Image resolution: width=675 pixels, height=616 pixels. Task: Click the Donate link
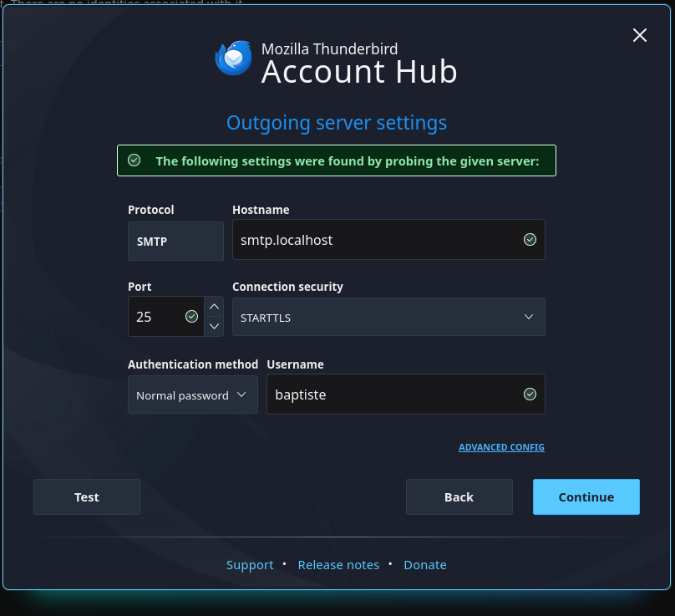425,564
